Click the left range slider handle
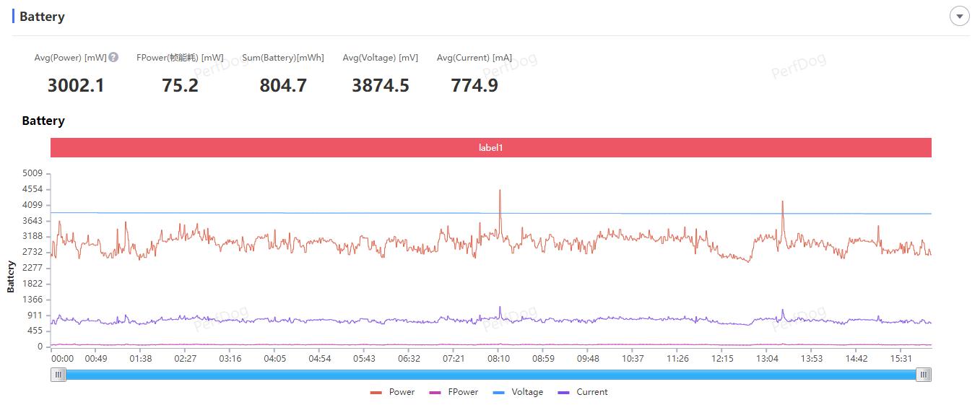 [58, 375]
